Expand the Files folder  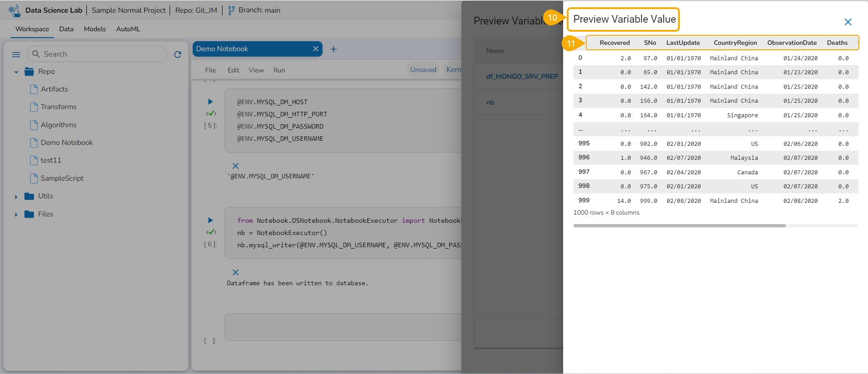[16, 215]
